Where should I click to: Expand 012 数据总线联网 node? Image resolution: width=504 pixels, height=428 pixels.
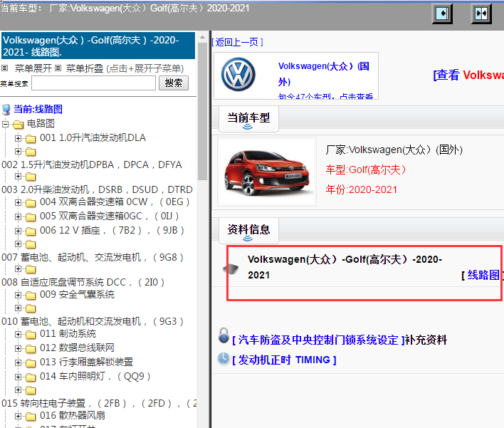(x=18, y=348)
